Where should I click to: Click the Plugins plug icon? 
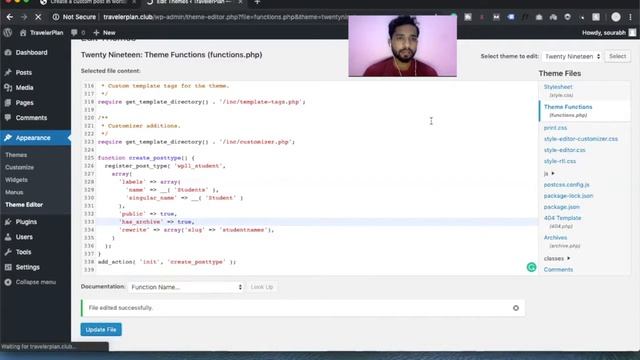(x=8, y=222)
